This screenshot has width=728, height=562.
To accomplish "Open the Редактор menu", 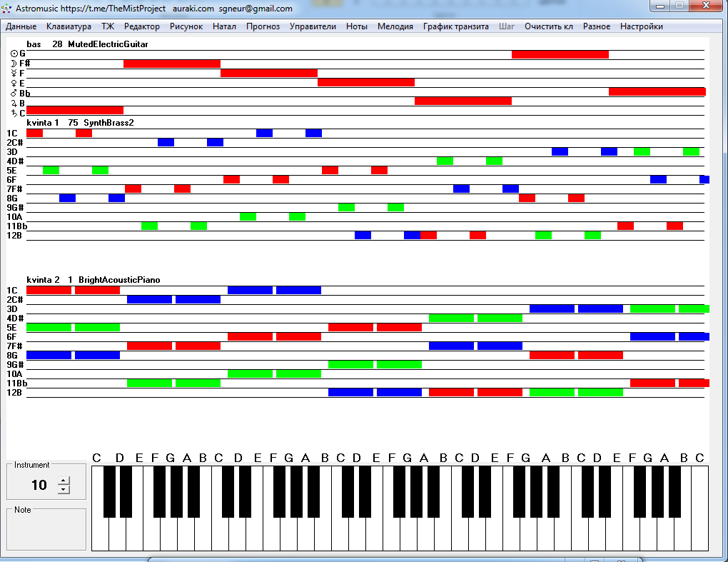I will [141, 26].
